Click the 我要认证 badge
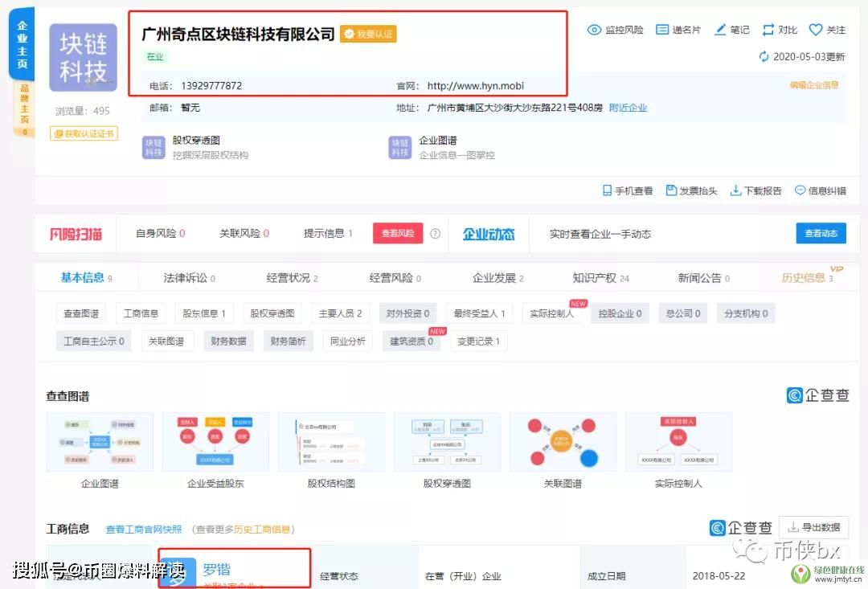This screenshot has width=868, height=589. [x=368, y=34]
